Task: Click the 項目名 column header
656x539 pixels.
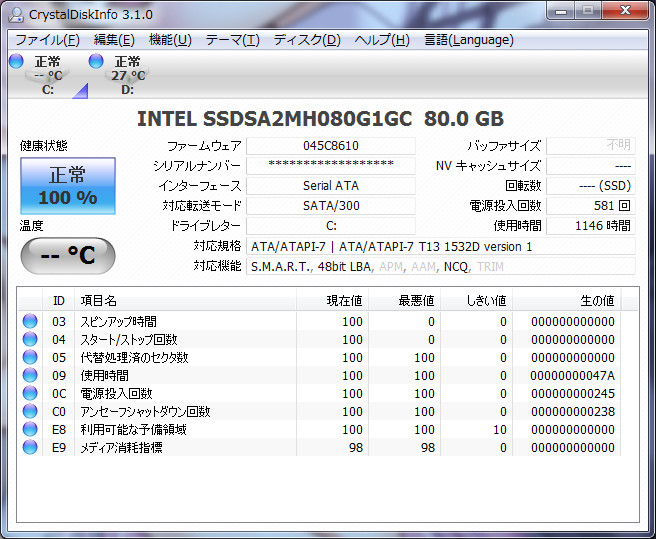Action: (185, 300)
